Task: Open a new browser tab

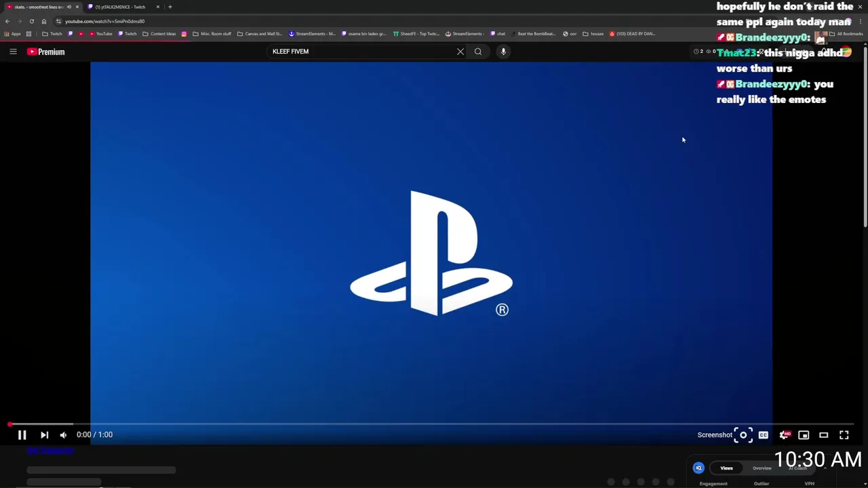Action: point(170,7)
